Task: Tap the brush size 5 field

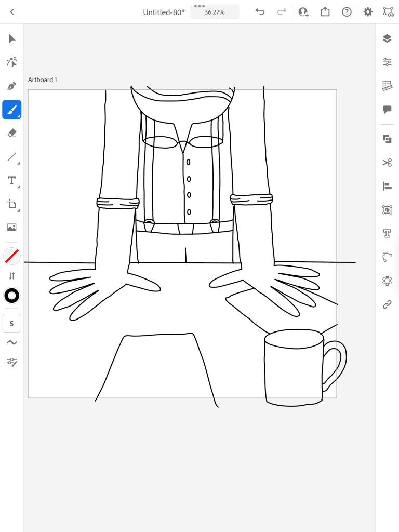Action: pos(12,323)
